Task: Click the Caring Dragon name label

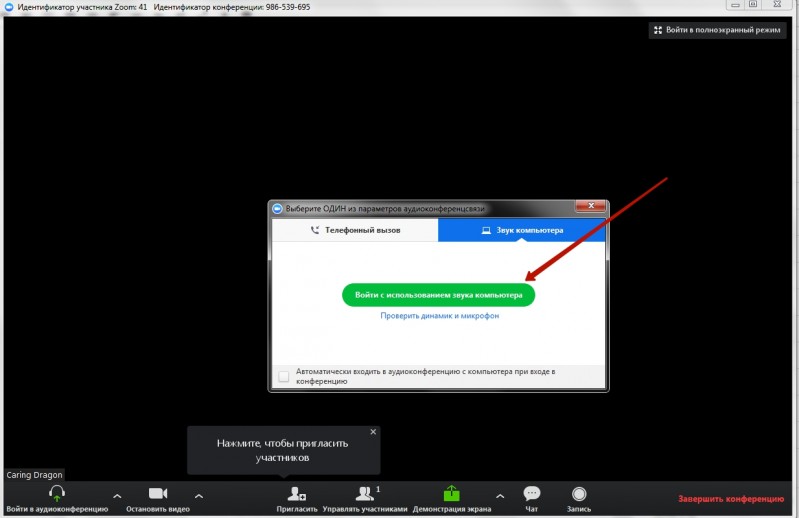Action: (x=34, y=475)
